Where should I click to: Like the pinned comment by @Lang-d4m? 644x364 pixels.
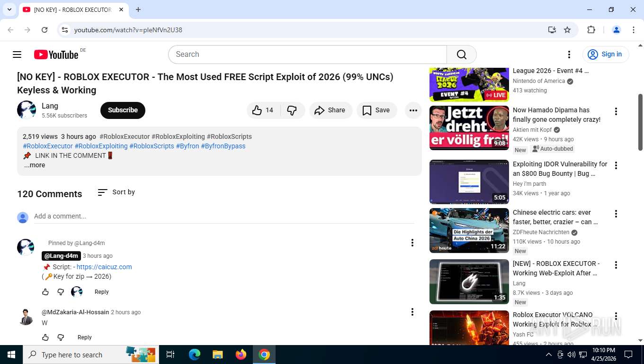(45, 292)
